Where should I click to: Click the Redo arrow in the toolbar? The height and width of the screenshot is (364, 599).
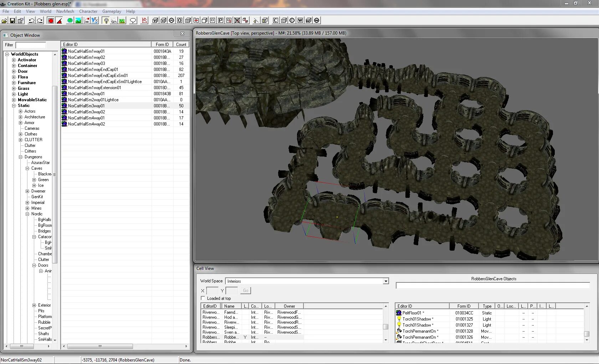point(40,21)
